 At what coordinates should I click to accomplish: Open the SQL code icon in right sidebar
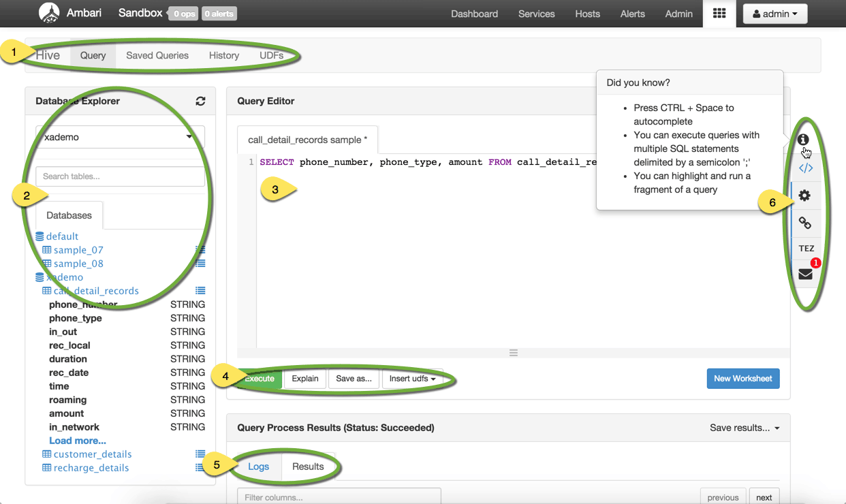806,168
